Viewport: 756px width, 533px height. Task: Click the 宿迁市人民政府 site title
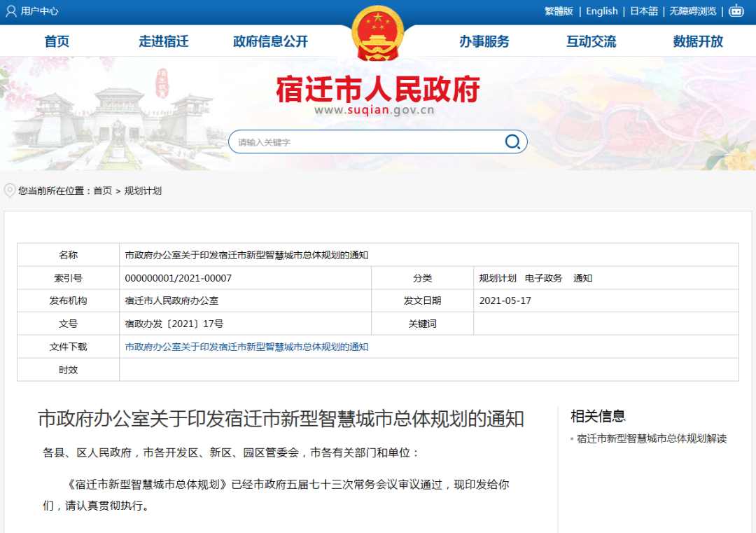tap(378, 89)
